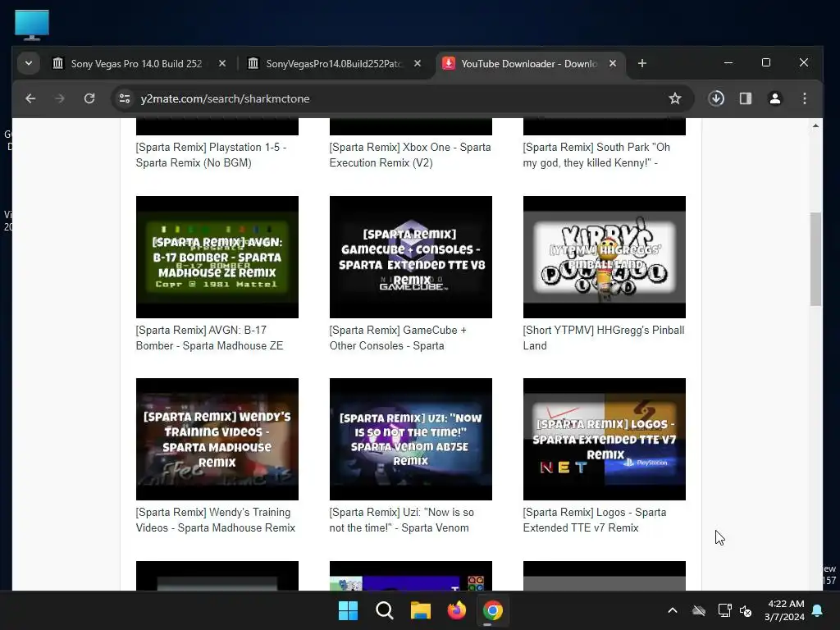This screenshot has height=630, width=840.
Task: Close the Sony Vegas Pro 14.0 Build 252 tab
Action: click(x=222, y=64)
